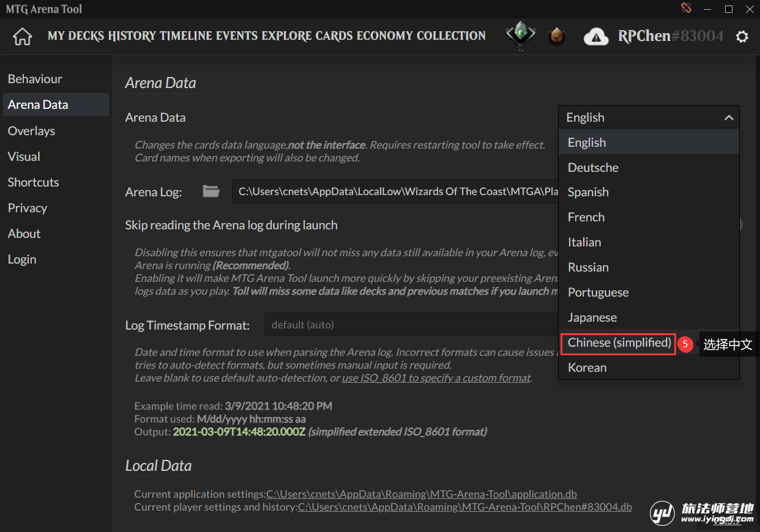The height and width of the screenshot is (532, 760).
Task: Open the bronze rank badge
Action: pos(557,37)
